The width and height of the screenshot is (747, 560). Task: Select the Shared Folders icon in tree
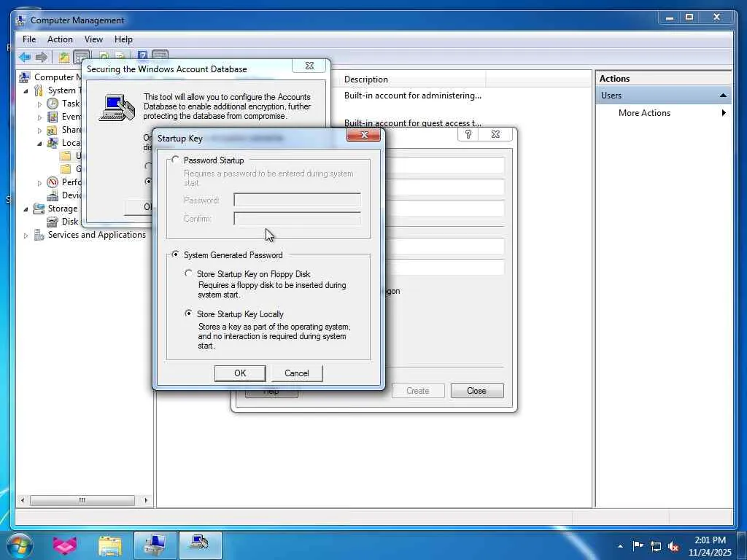[53, 130]
